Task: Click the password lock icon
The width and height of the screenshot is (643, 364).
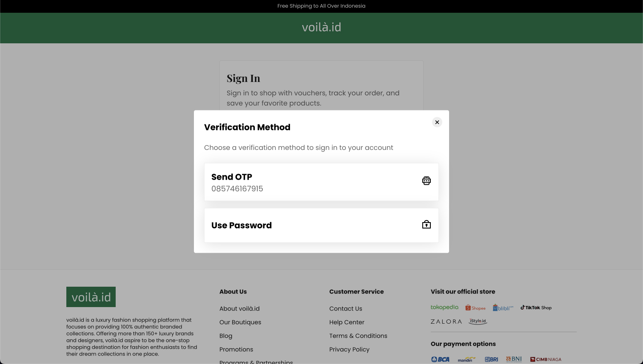Action: pyautogui.click(x=426, y=225)
